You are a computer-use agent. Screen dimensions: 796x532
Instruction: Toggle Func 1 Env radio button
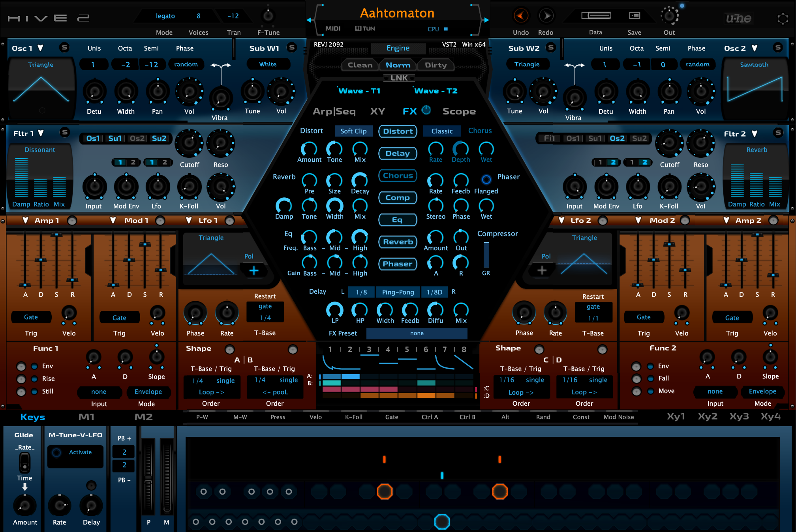tap(34, 366)
